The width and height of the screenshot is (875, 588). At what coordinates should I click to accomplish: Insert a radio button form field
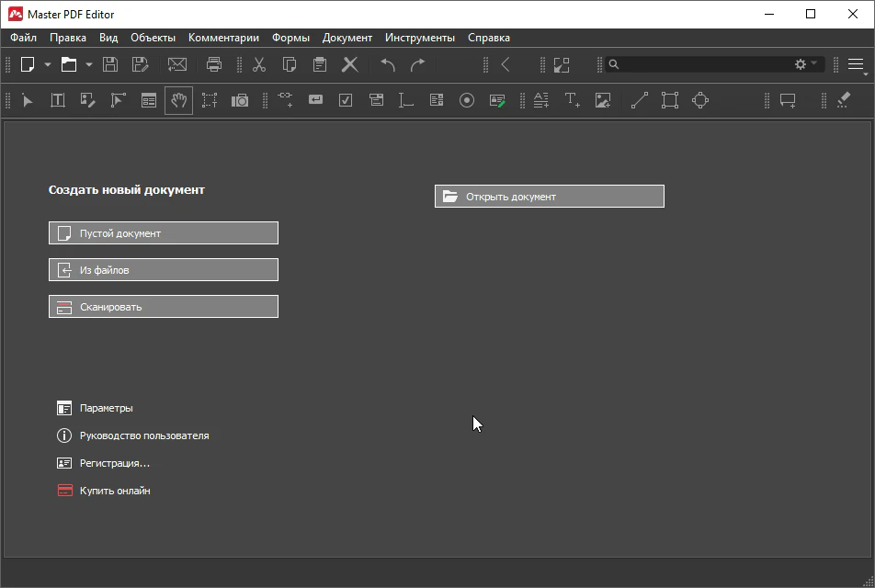(467, 100)
